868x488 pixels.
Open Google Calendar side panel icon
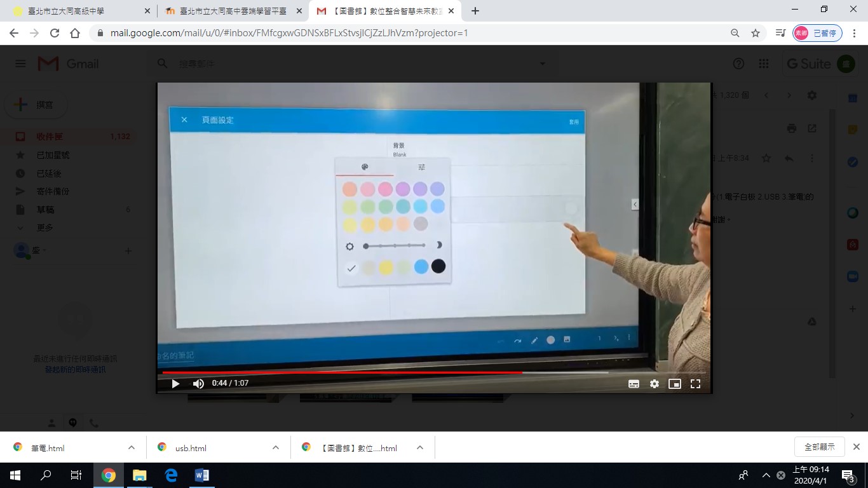[x=853, y=98]
